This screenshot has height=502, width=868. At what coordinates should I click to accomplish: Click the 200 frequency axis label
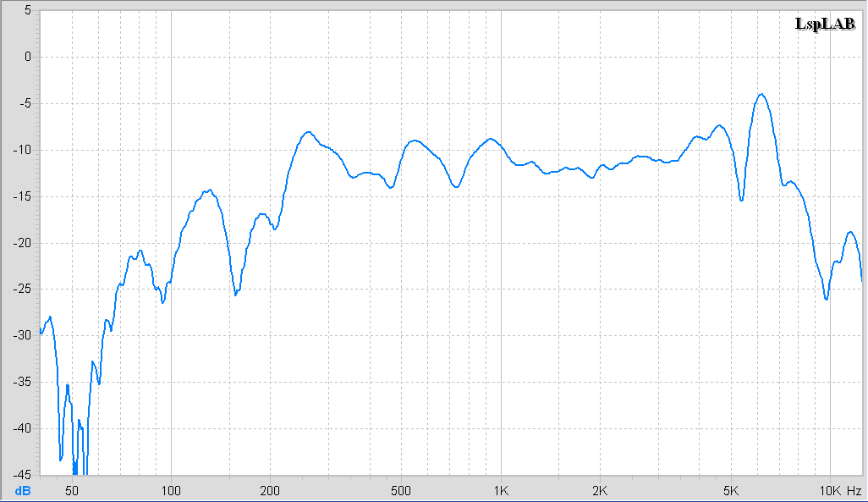270,491
